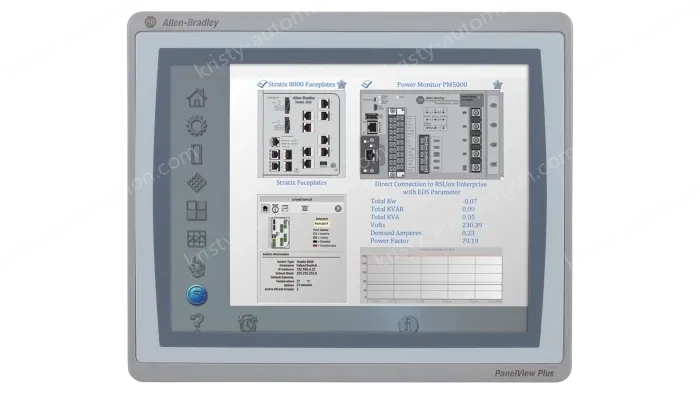Tap the alarm clock icon in bottom bar
The height and width of the screenshot is (394, 700).
[248, 323]
